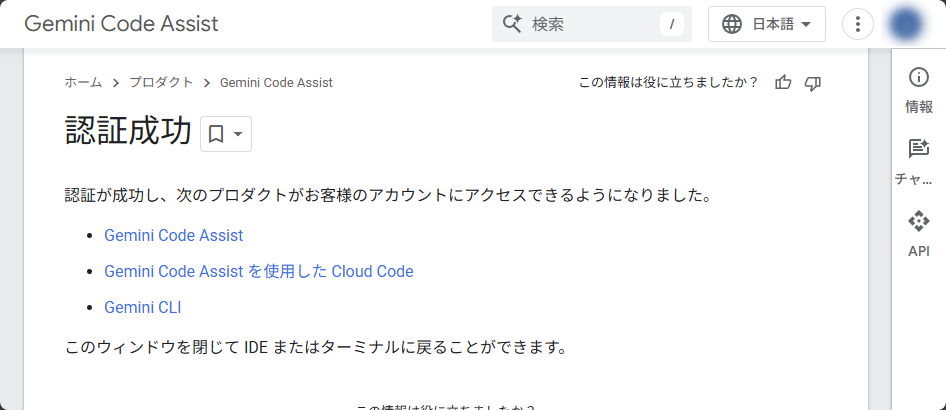The width and height of the screenshot is (946, 410).
Task: Open the 日本語 language dropdown
Action: click(x=767, y=24)
